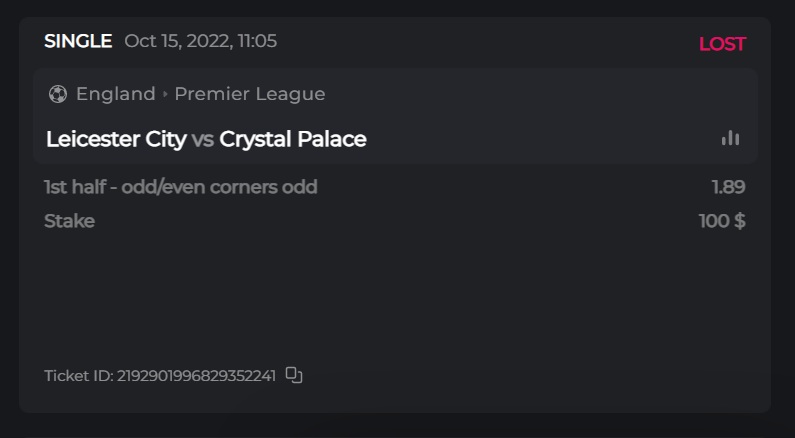The image size is (795, 438).
Task: Click the 1.89 odds value
Action: tap(728, 187)
